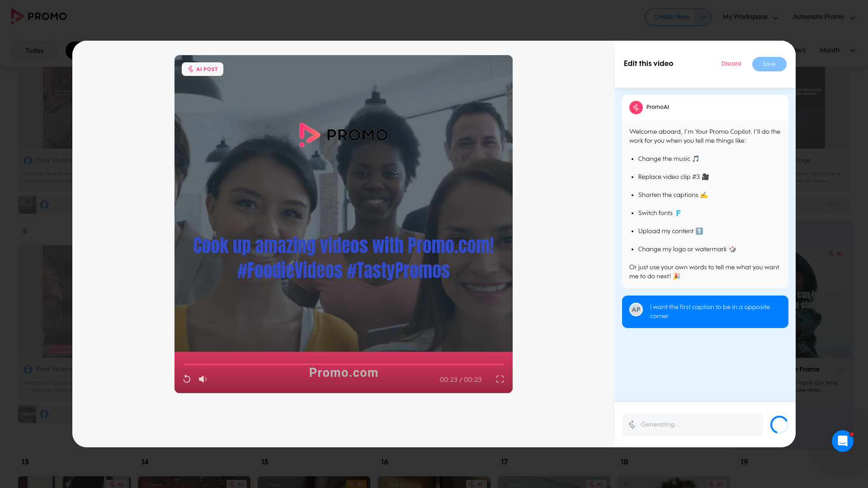This screenshot has height=488, width=868.
Task: Click the video progress bar
Action: pyautogui.click(x=344, y=364)
